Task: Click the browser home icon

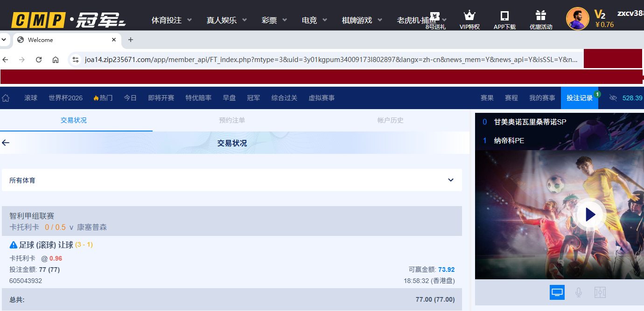Action: click(56, 60)
